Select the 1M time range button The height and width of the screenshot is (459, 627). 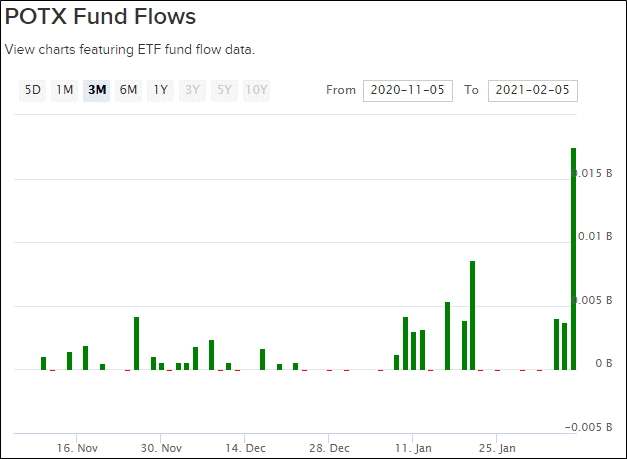[x=64, y=90]
